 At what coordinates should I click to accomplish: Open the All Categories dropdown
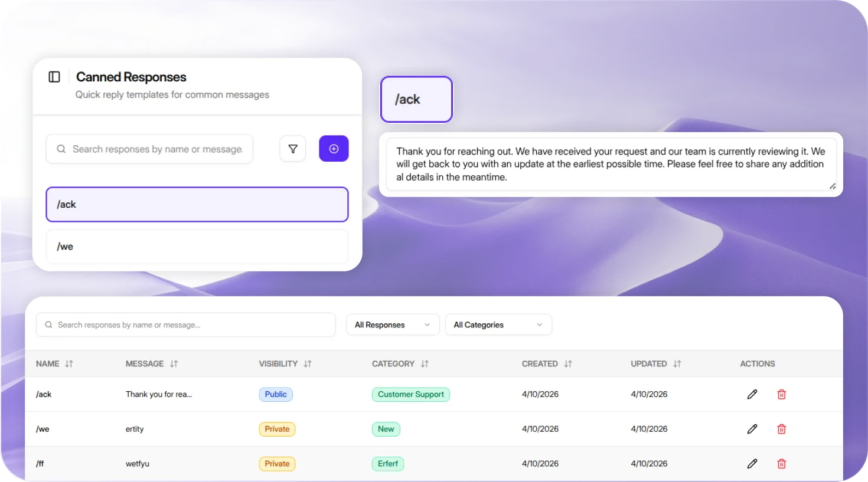coord(498,324)
